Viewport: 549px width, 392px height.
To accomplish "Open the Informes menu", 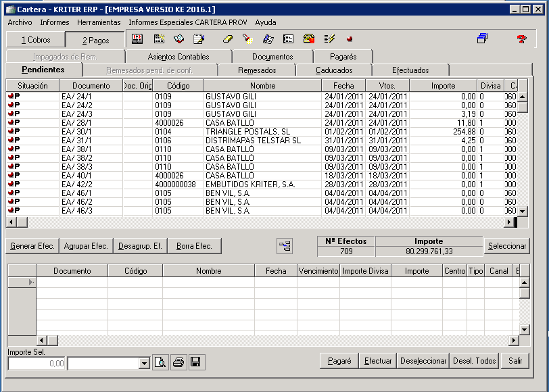I will (55, 22).
